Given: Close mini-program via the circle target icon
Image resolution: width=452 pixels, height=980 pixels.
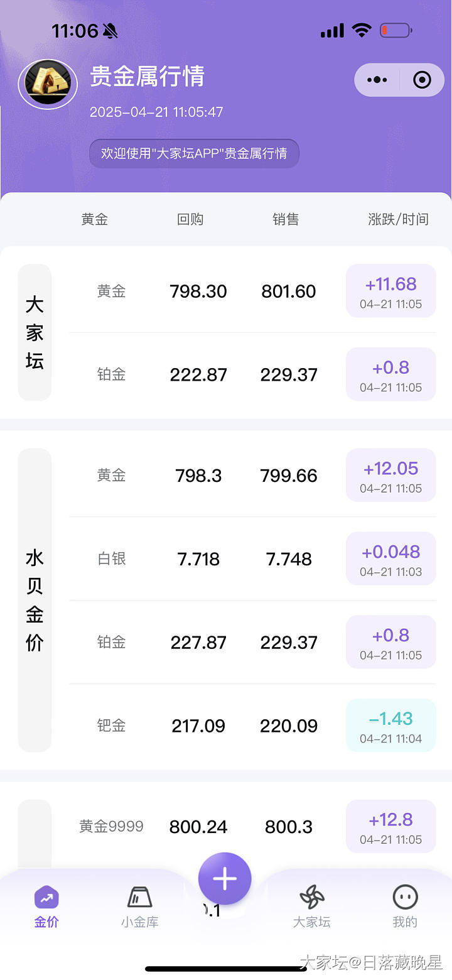Looking at the screenshot, I should [x=422, y=80].
